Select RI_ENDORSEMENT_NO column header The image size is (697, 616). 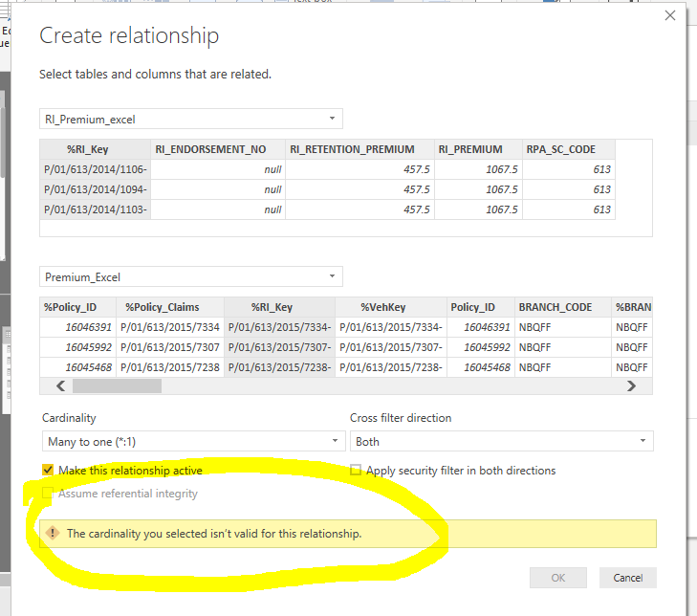click(218, 149)
